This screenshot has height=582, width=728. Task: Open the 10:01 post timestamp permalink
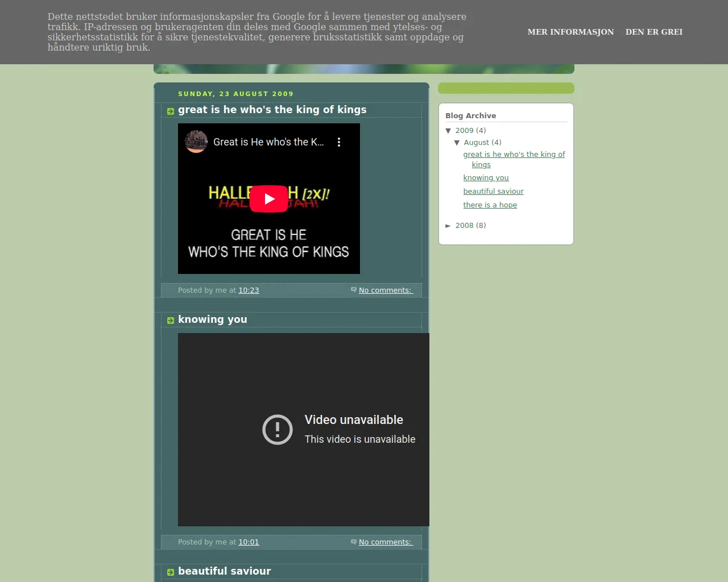pyautogui.click(x=249, y=542)
